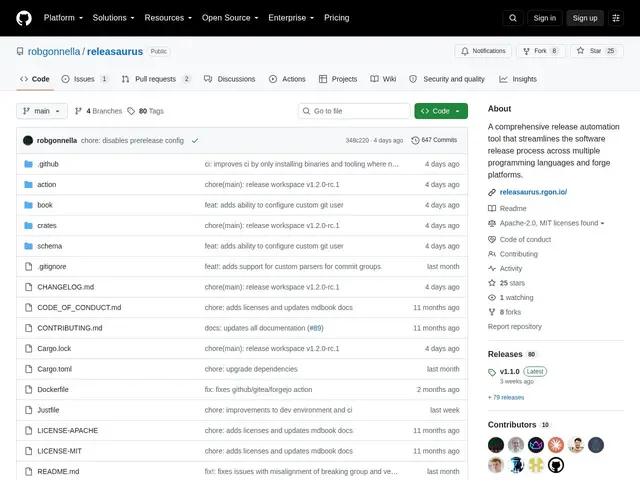Open the Pricing link
This screenshot has width=640, height=480.
click(337, 18)
